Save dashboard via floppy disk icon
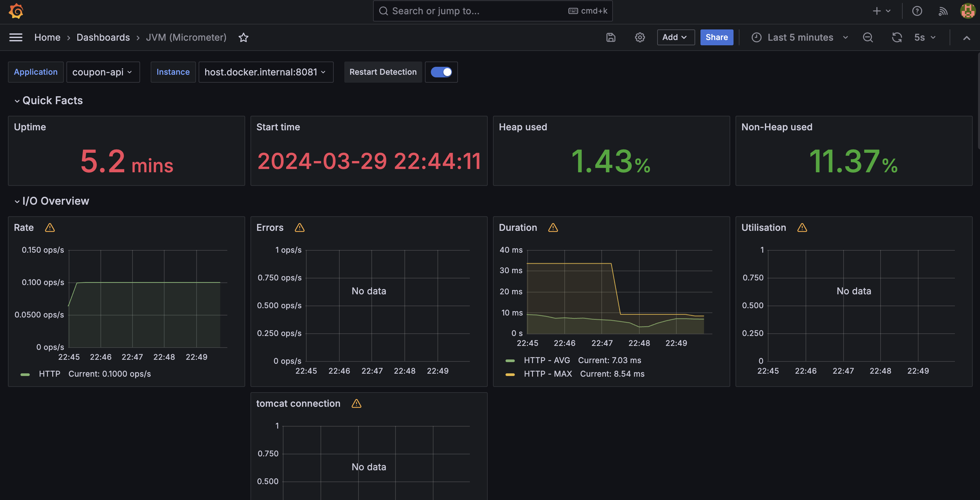The image size is (980, 500). point(611,37)
